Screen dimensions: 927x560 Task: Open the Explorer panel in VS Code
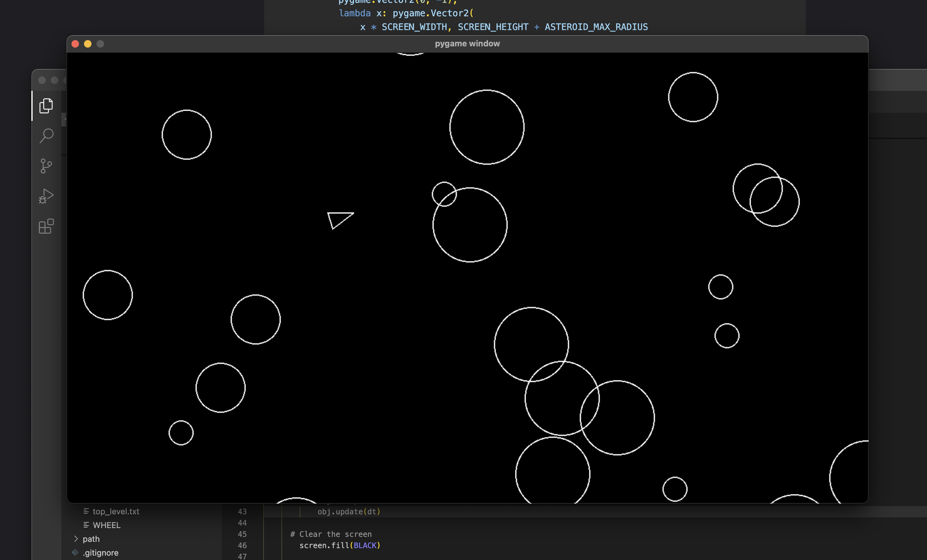tap(46, 106)
